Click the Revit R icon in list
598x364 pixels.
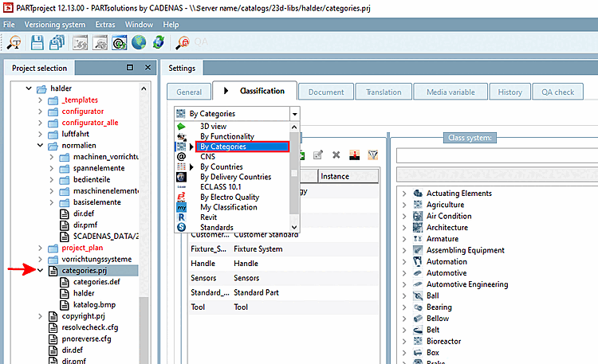pyautogui.click(x=181, y=217)
